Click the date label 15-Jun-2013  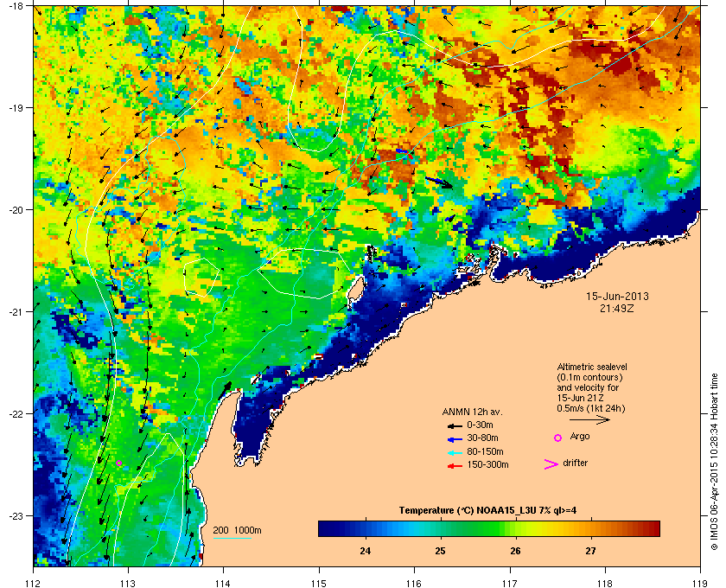coord(617,296)
